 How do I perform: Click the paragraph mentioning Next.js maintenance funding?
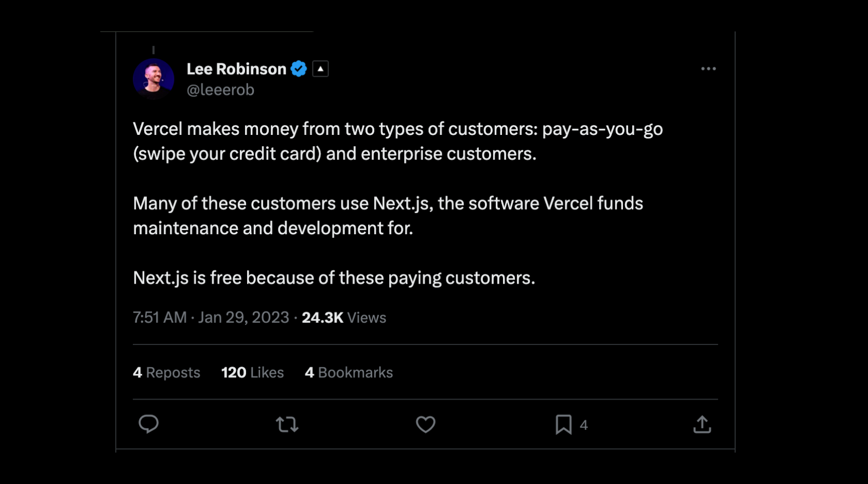pyautogui.click(x=388, y=216)
